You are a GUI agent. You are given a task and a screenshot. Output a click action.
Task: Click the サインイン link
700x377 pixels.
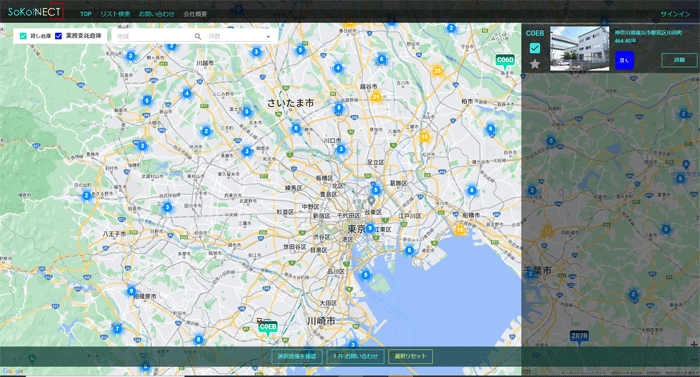pyautogui.click(x=675, y=14)
